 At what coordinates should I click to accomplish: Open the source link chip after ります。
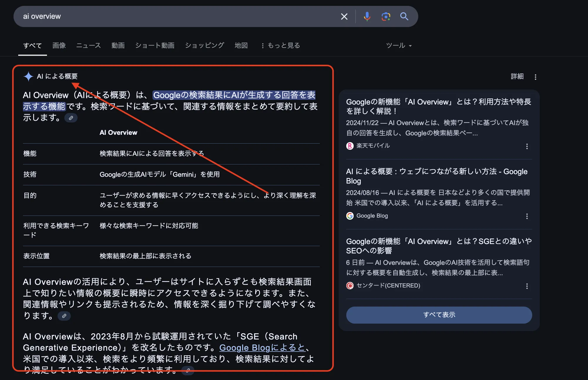pos(64,316)
